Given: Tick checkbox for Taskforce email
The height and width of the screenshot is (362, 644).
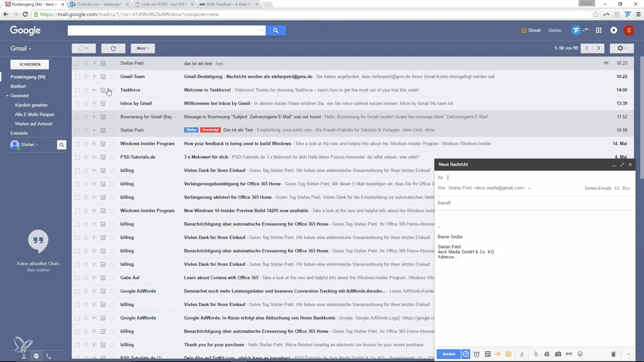Looking at the screenshot, I should pos(77,90).
